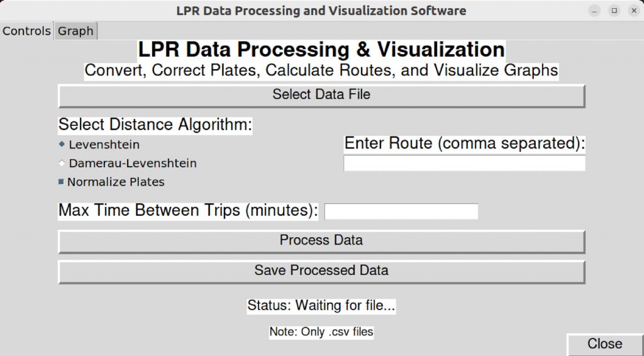
Task: Close the window using the title bar X
Action: pos(634,11)
